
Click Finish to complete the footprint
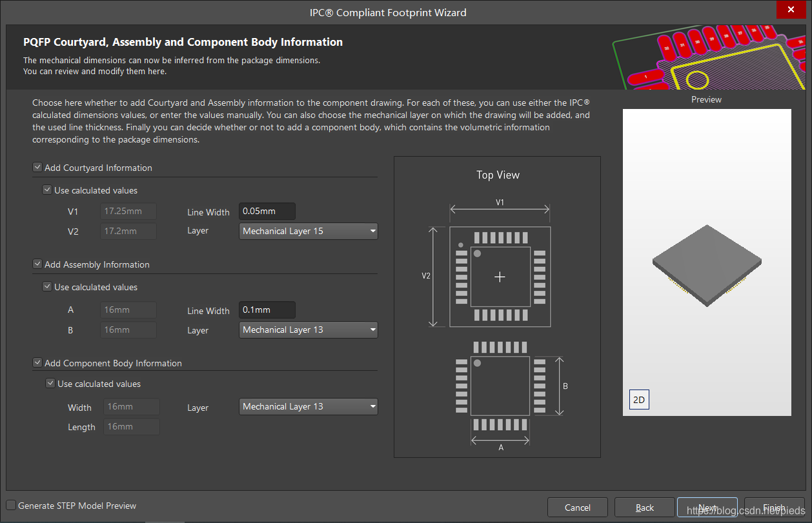(774, 508)
